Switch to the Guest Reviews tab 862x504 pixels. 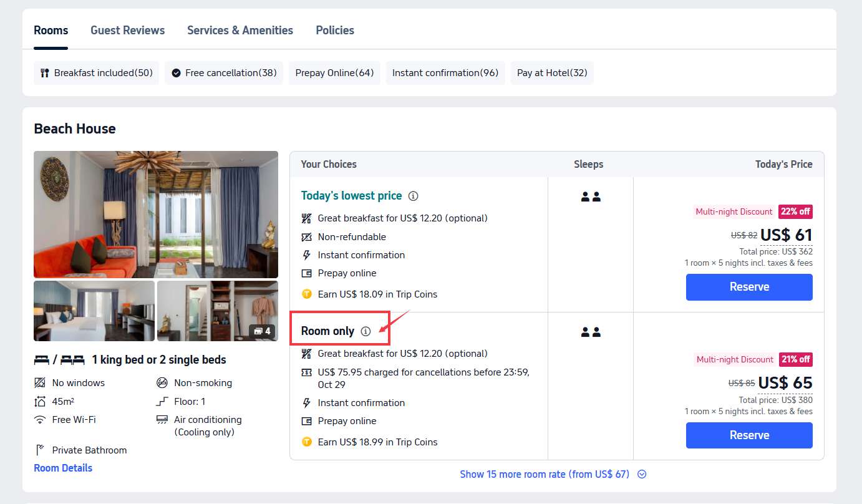(127, 30)
